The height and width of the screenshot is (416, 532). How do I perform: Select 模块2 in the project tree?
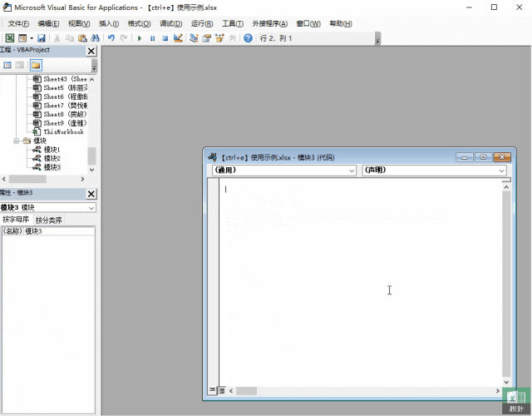pyautogui.click(x=47, y=158)
